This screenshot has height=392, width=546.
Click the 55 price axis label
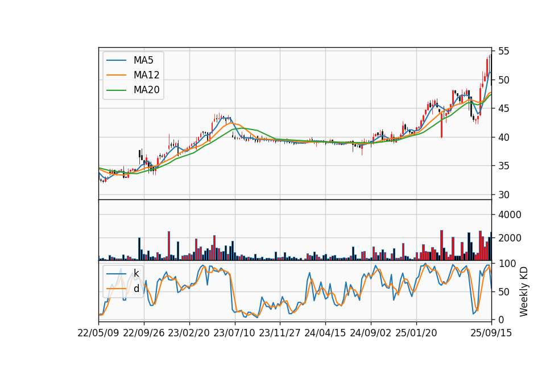tap(503, 52)
